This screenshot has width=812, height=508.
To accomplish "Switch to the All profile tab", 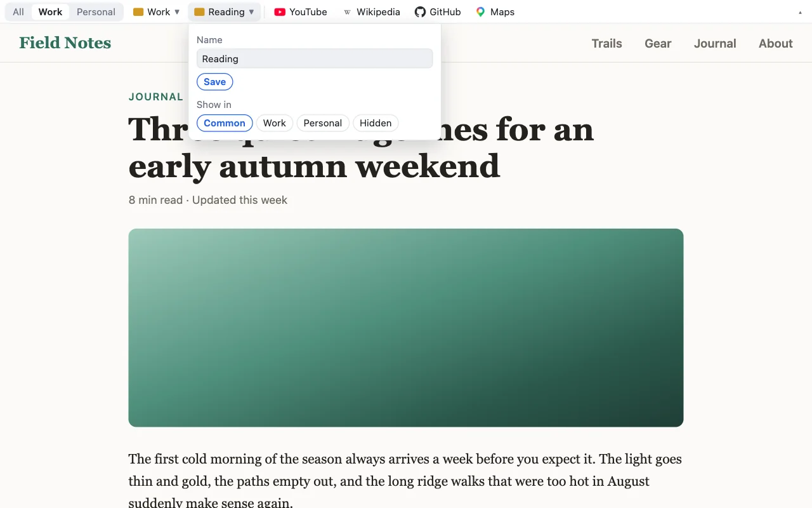I will (x=18, y=12).
